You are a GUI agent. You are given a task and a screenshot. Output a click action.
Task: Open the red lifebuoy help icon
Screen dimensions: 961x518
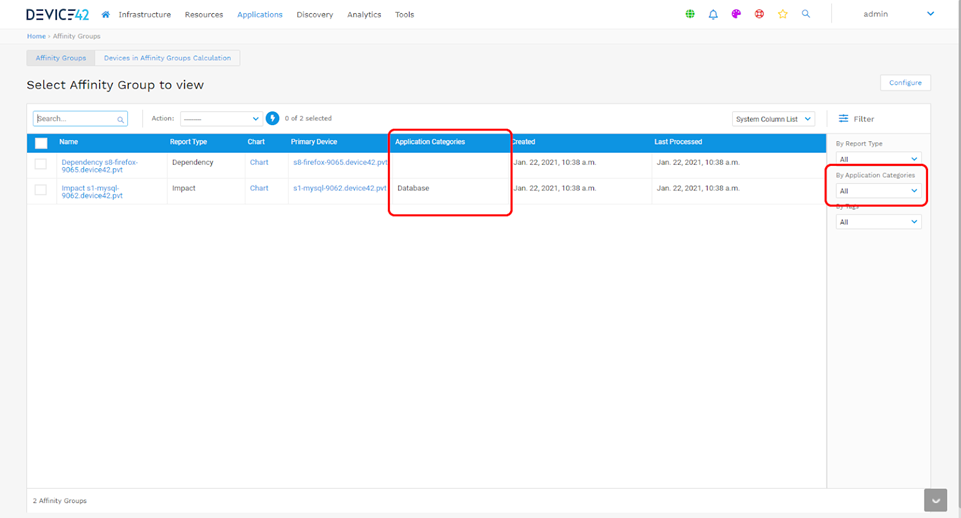point(759,15)
